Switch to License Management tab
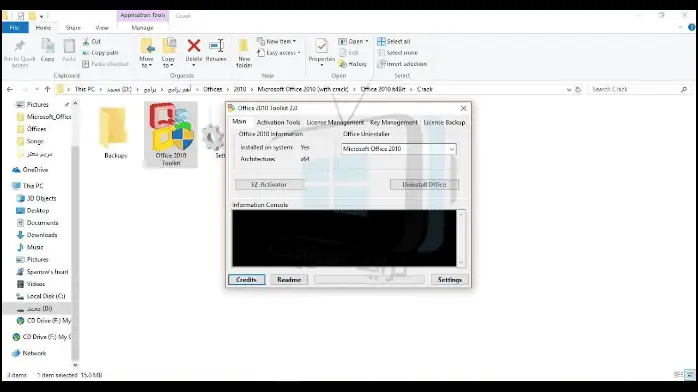The width and height of the screenshot is (698, 392). click(x=335, y=122)
